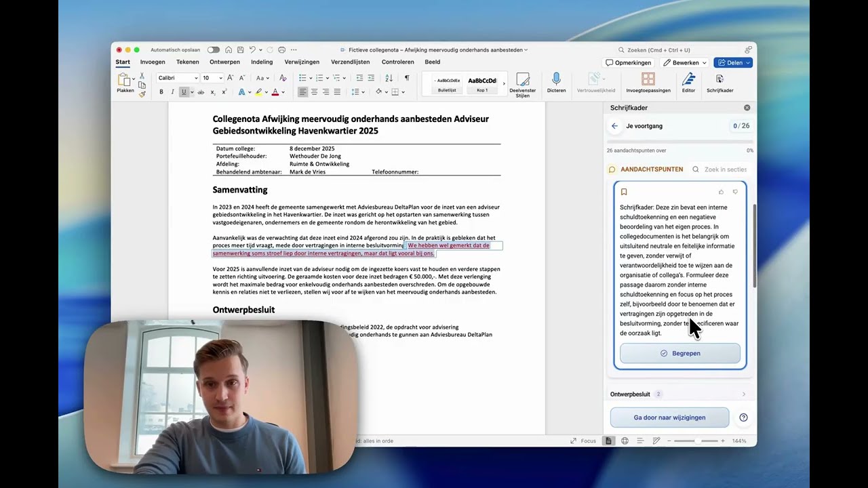868x488 pixels.
Task: Increase paragraph indent
Action: 371,78
